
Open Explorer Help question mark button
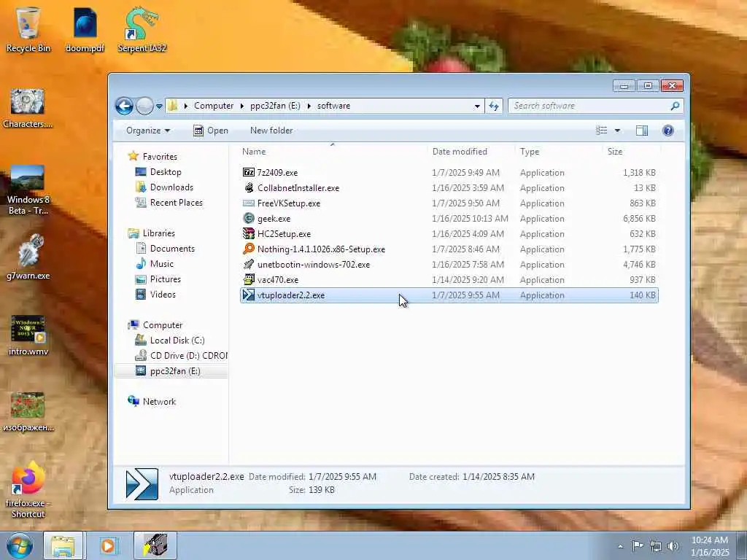click(x=668, y=131)
